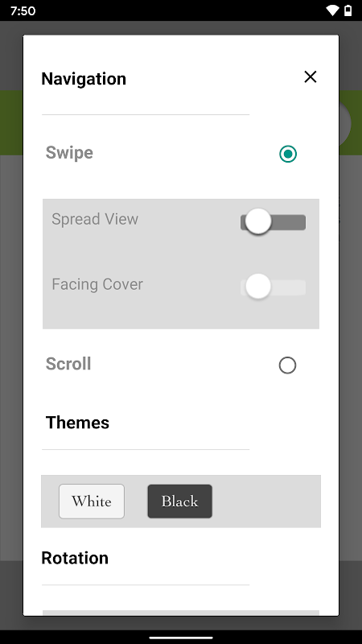This screenshot has height=644, width=362.
Task: Tap the 7:50 clock in status bar
Action: tap(23, 10)
